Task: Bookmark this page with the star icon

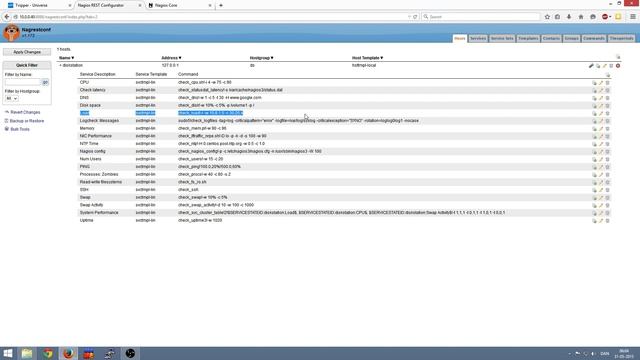Action: [x=547, y=17]
